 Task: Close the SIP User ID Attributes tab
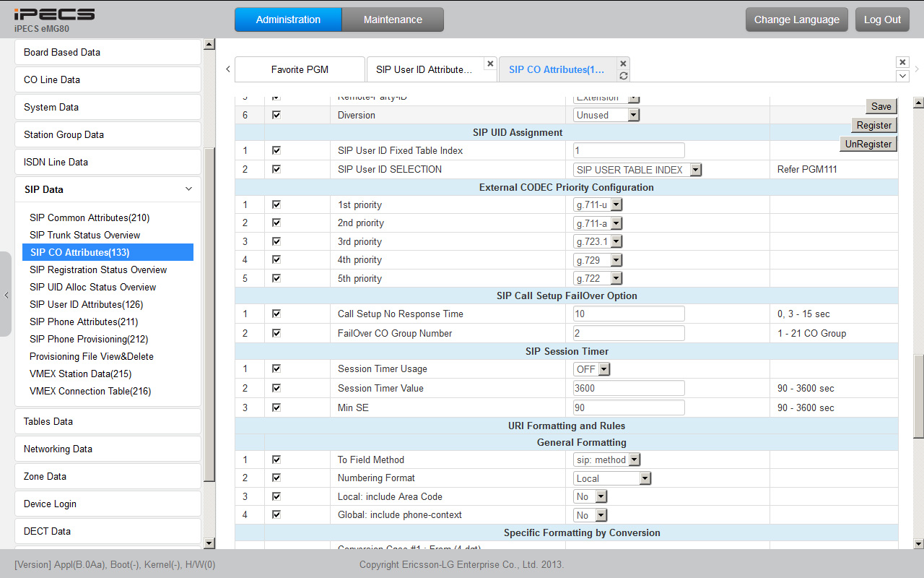tap(490, 64)
